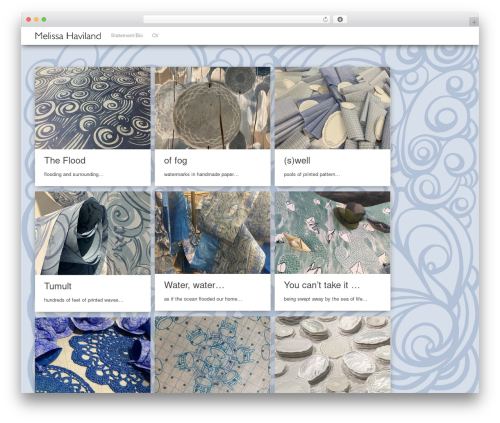The image size is (500, 423).
Task: Open the Tumult project image
Action: click(93, 233)
